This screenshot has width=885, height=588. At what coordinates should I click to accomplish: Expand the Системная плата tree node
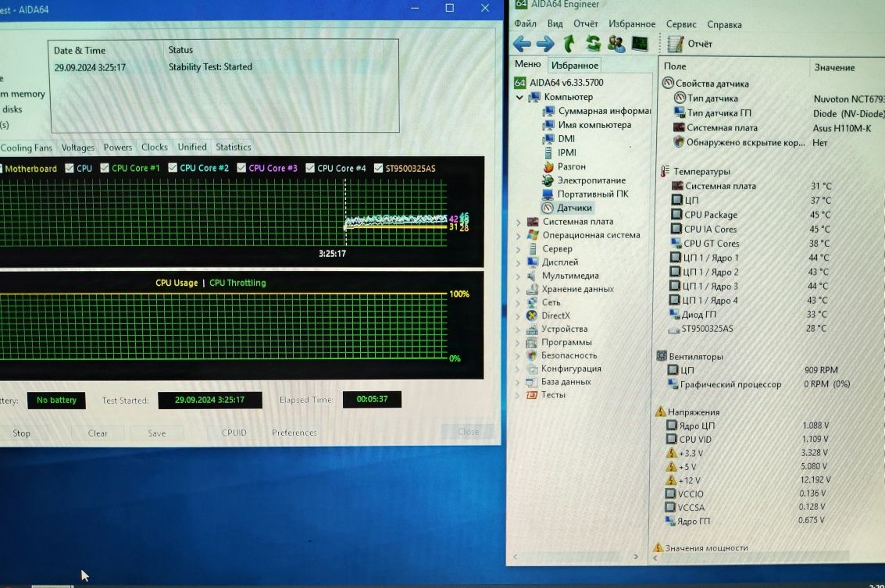point(518,223)
